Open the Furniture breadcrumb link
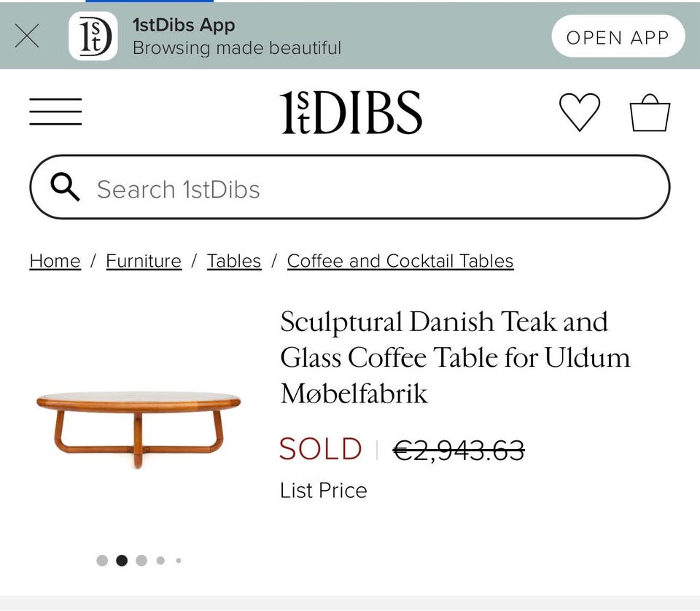Screen dimensions: 700x611 [144, 261]
